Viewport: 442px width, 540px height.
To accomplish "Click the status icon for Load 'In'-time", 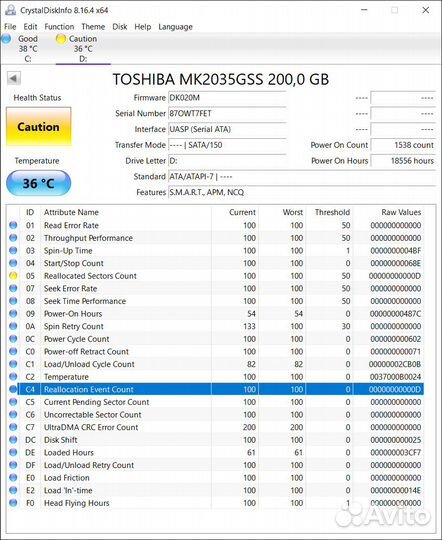I will (x=13, y=490).
